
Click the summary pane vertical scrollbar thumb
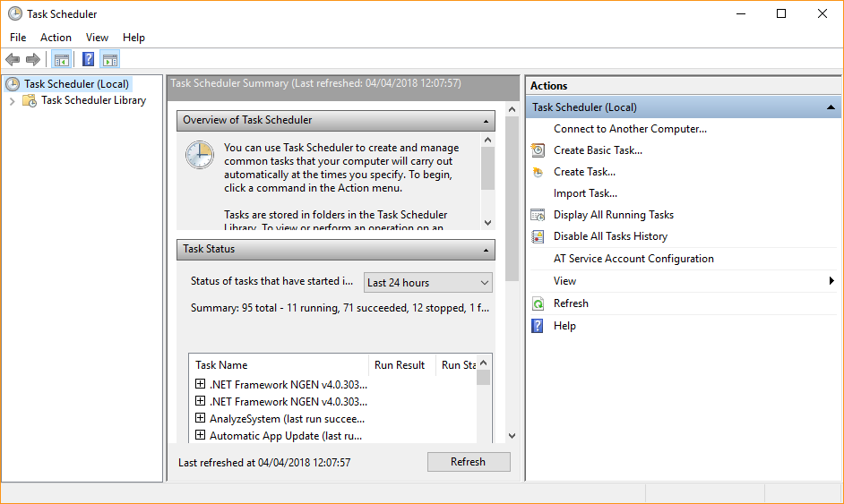(512, 199)
